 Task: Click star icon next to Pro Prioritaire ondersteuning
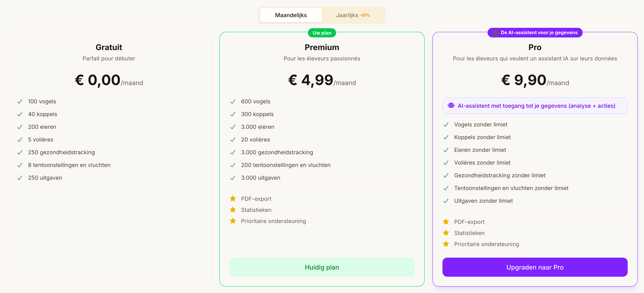coord(446,244)
